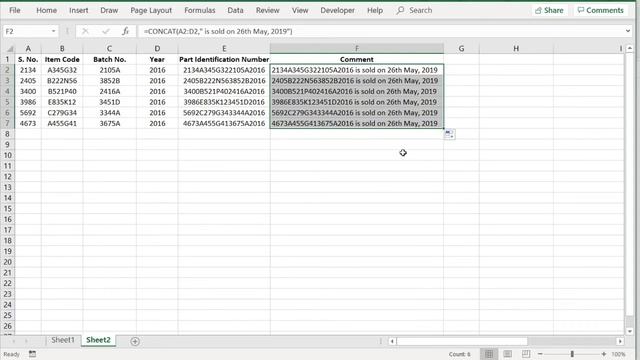
Task: Click the macro recording status bar icon
Action: 32,354
